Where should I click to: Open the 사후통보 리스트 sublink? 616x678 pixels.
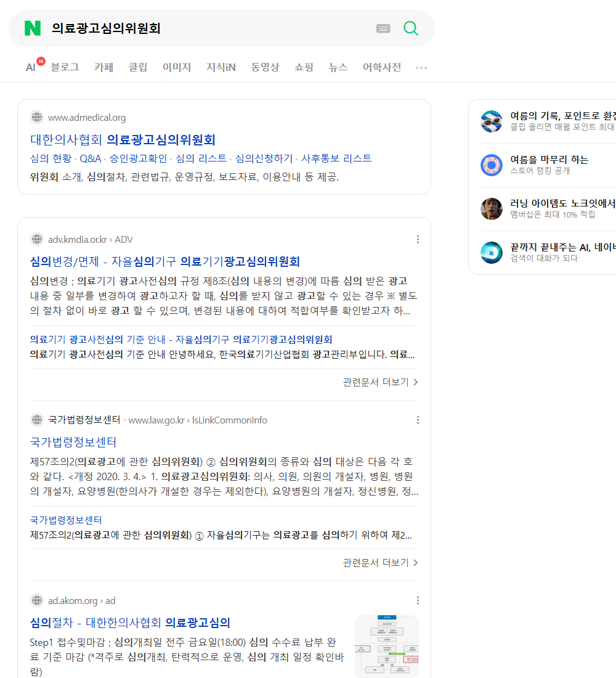336,158
